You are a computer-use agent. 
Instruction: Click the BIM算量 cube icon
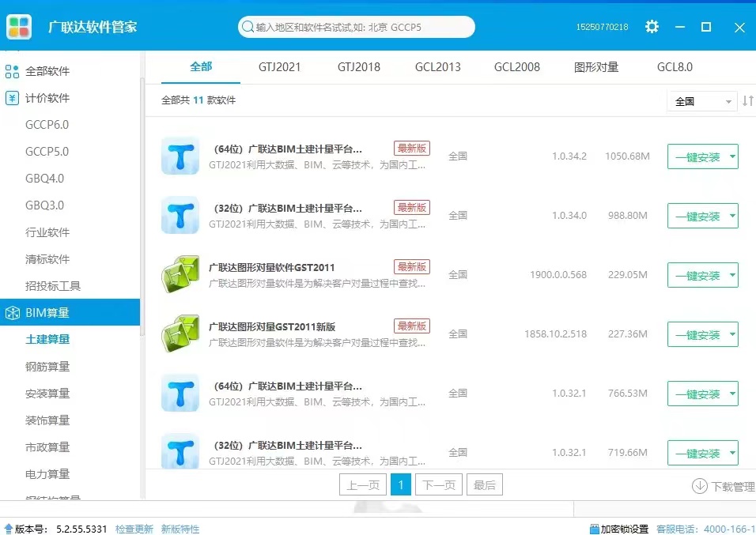click(x=12, y=313)
